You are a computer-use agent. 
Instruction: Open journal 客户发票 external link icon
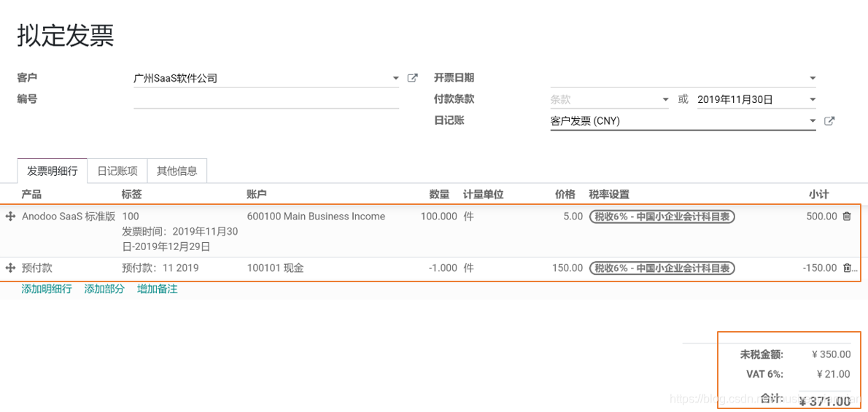(829, 121)
